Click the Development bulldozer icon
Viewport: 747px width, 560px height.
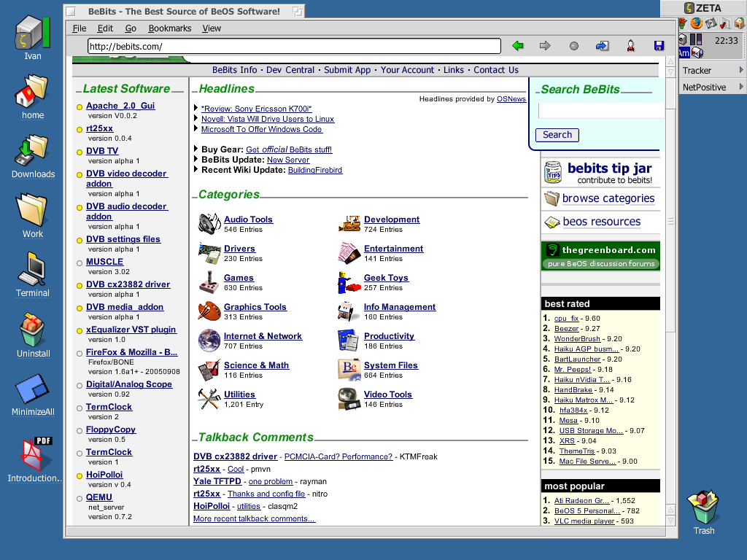coord(349,224)
